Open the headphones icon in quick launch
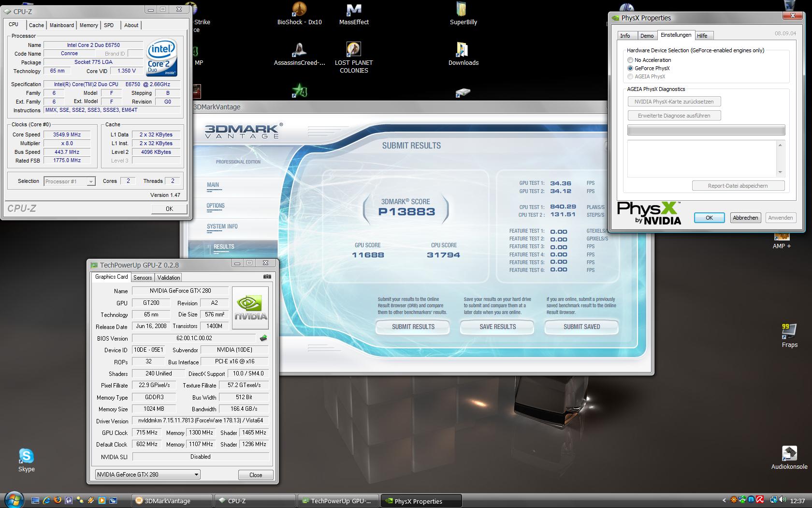Image resolution: width=812 pixels, height=508 pixels. tap(69, 500)
